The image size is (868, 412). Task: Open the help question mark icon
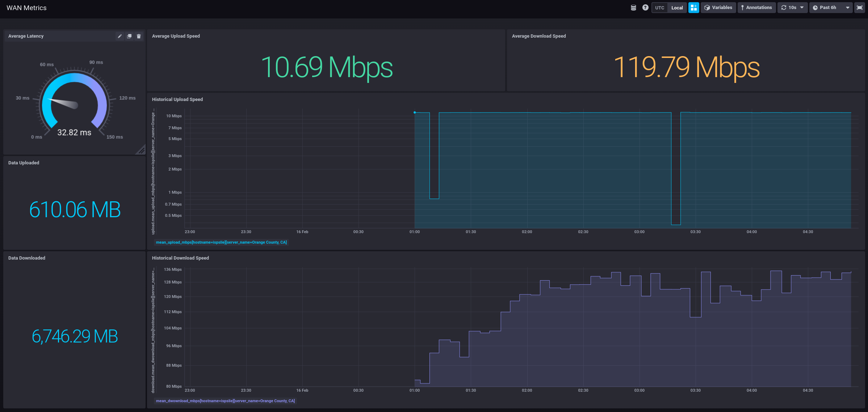click(x=645, y=8)
